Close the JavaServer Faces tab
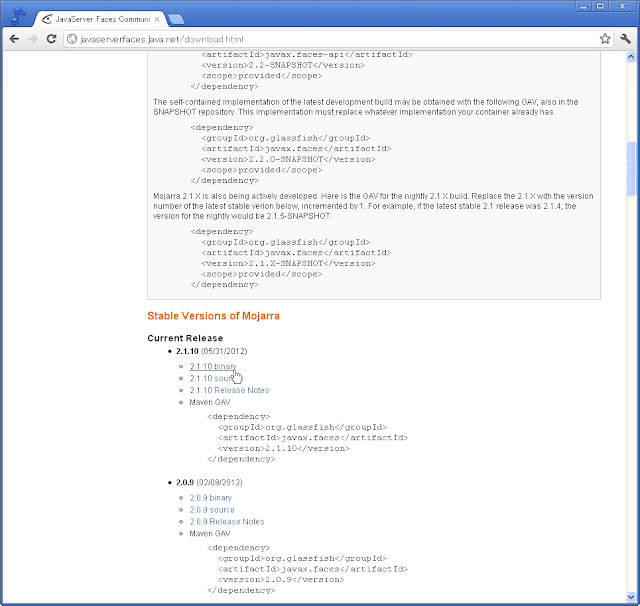Viewport: 640px width, 606px height. coord(157,19)
